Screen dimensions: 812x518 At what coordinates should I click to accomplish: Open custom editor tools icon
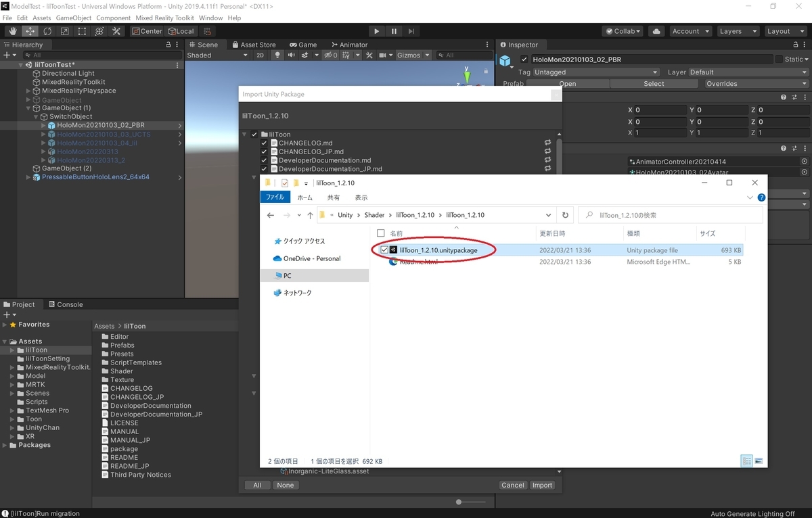tap(116, 31)
